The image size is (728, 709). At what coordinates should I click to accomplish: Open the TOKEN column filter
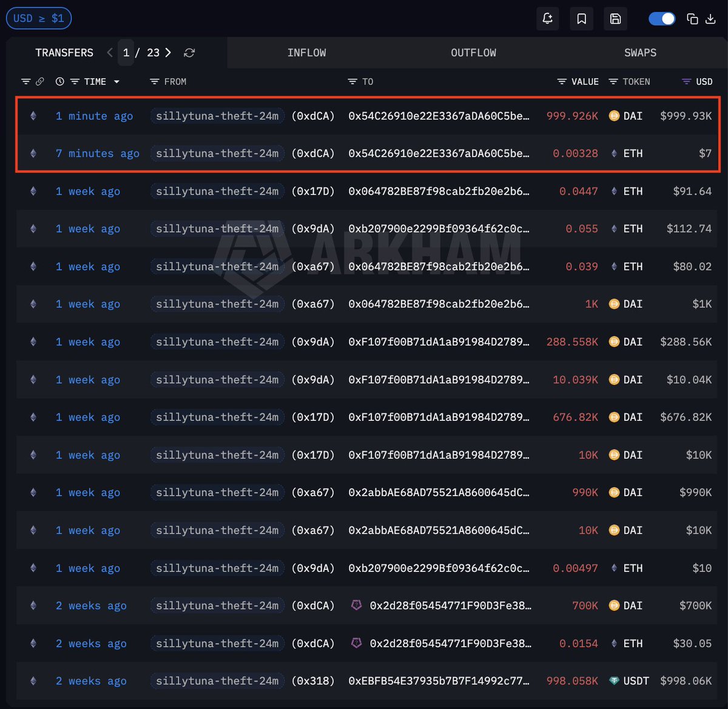click(x=613, y=81)
